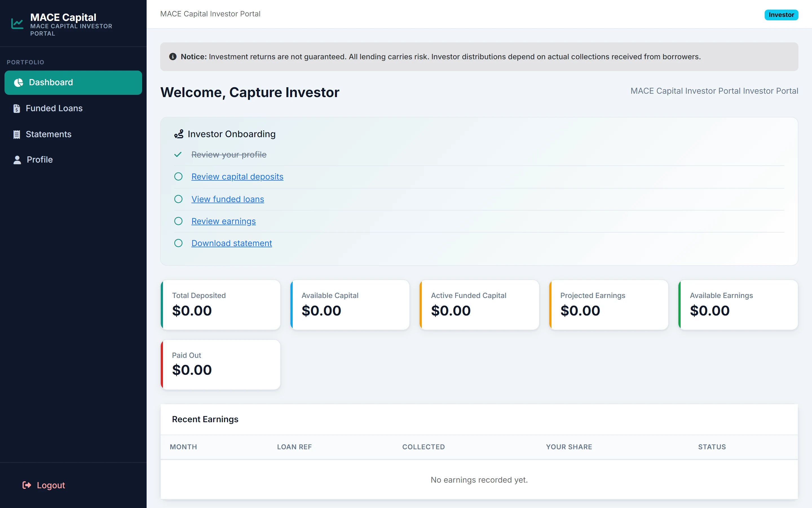Click the Welcome, Capture Investor heading
812x508 pixels.
pos(250,92)
